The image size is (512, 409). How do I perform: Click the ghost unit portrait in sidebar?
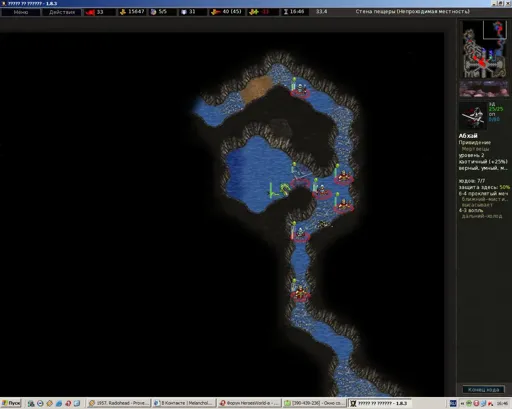click(473, 116)
